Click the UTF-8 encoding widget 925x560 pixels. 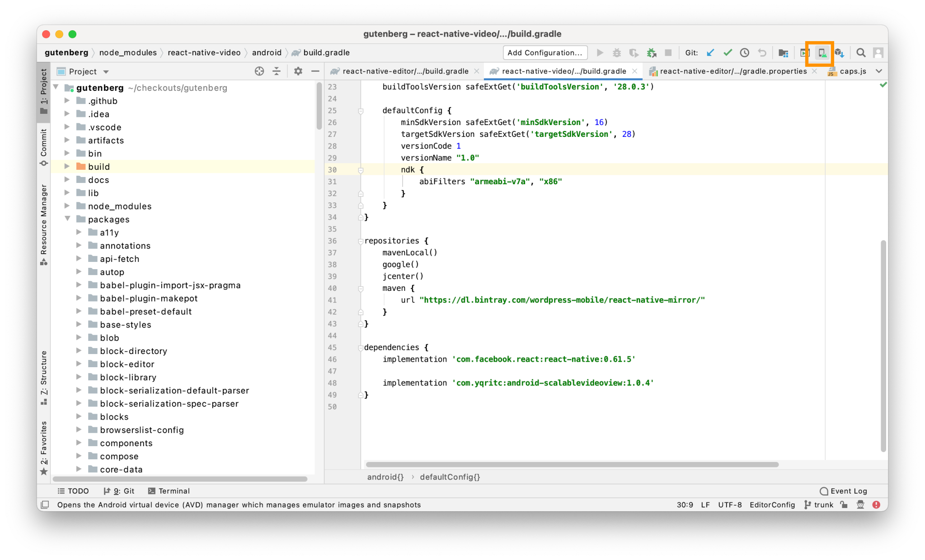point(730,505)
